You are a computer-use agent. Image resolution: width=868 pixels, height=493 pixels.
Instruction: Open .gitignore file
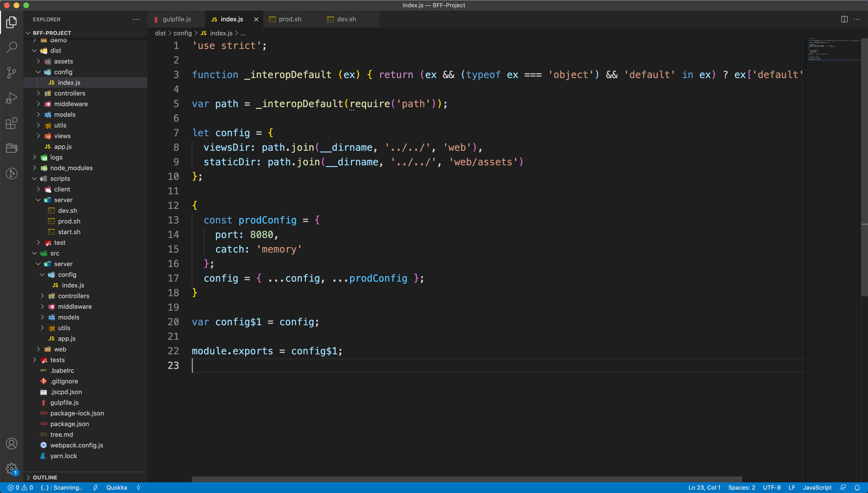85,381
